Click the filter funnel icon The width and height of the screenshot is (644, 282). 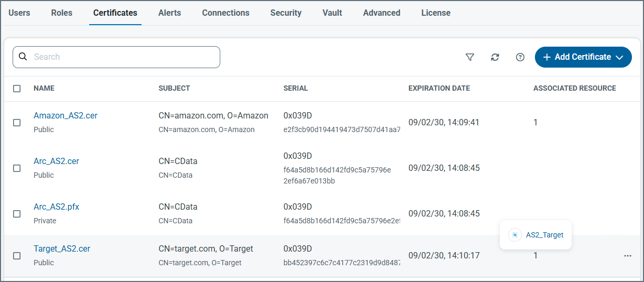coord(470,57)
